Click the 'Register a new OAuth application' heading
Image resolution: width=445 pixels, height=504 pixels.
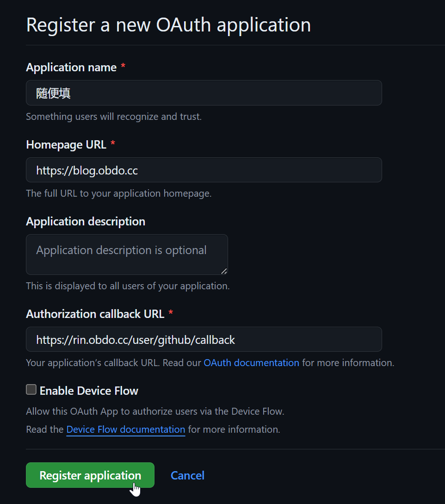(168, 25)
